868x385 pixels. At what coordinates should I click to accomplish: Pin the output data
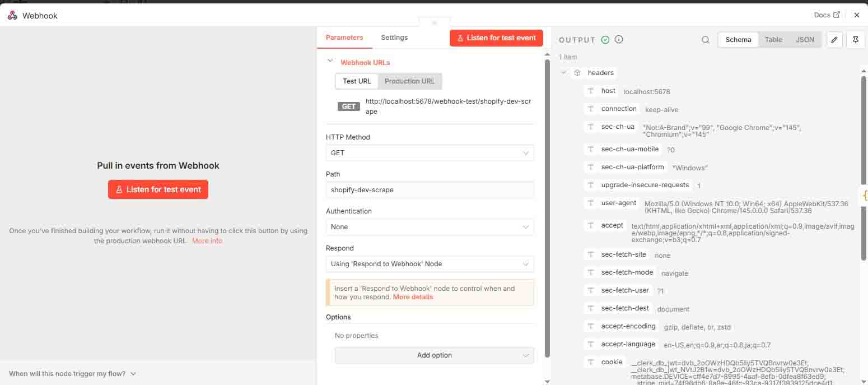point(855,39)
